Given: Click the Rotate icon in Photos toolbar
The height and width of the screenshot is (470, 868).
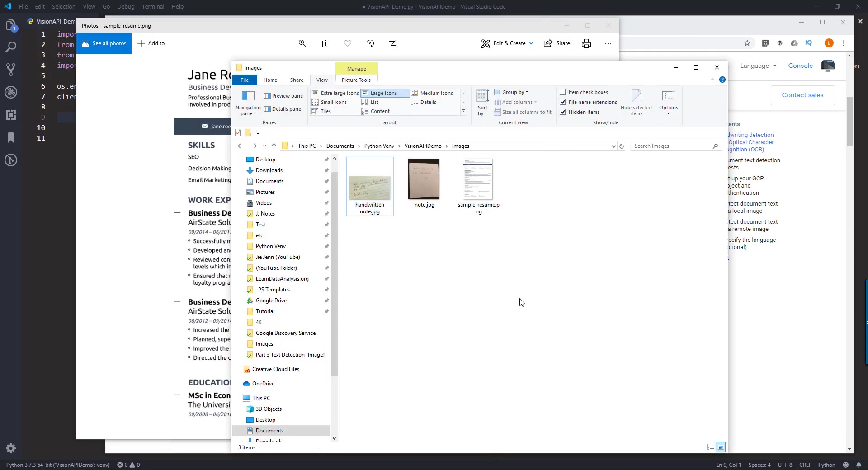Looking at the screenshot, I should pyautogui.click(x=370, y=43).
